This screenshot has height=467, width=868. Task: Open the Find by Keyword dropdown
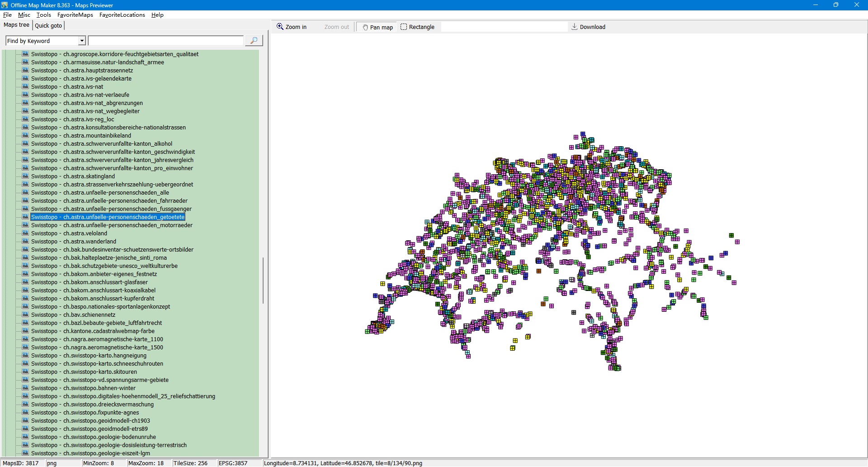82,41
